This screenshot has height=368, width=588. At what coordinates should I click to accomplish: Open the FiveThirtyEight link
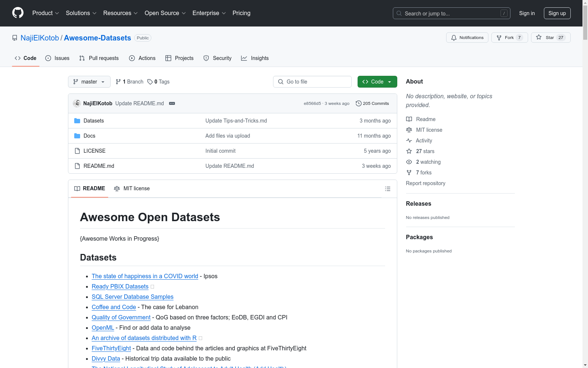pyautogui.click(x=111, y=348)
